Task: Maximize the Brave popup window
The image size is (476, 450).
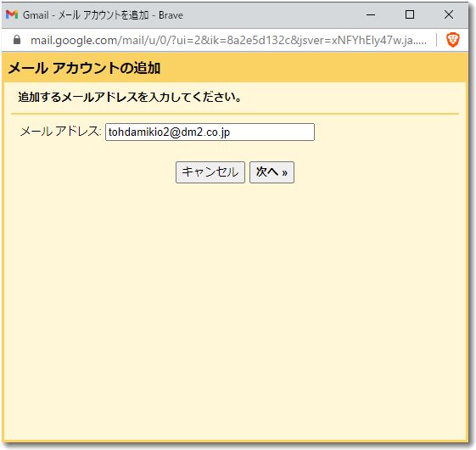Action: pos(410,14)
